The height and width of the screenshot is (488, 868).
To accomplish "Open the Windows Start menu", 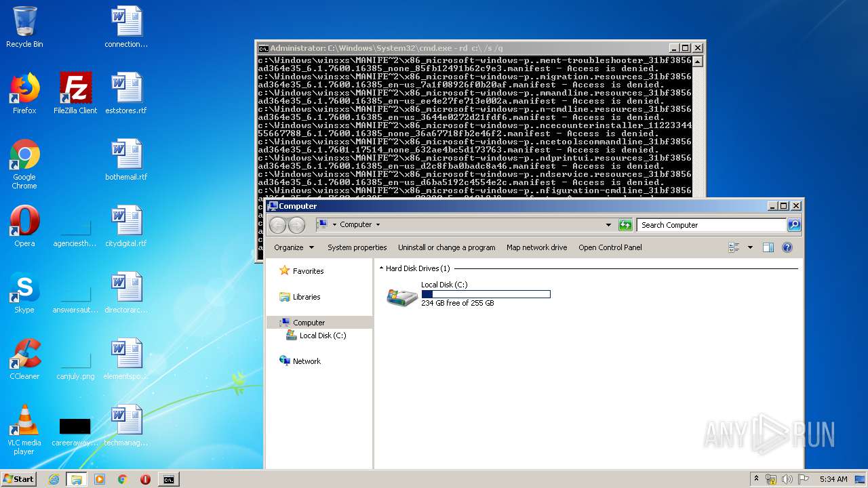I will pyautogui.click(x=18, y=479).
